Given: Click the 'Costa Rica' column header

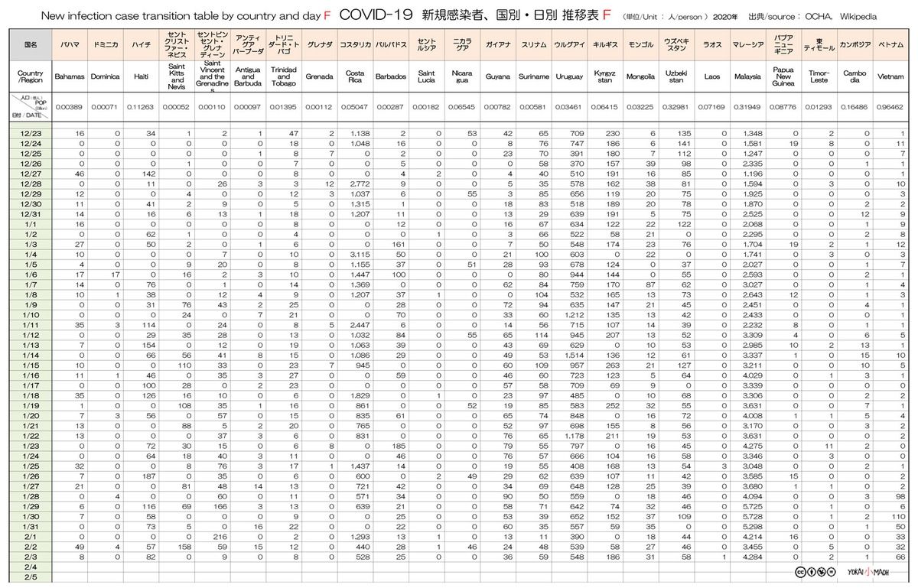Looking at the screenshot, I should [x=354, y=76].
